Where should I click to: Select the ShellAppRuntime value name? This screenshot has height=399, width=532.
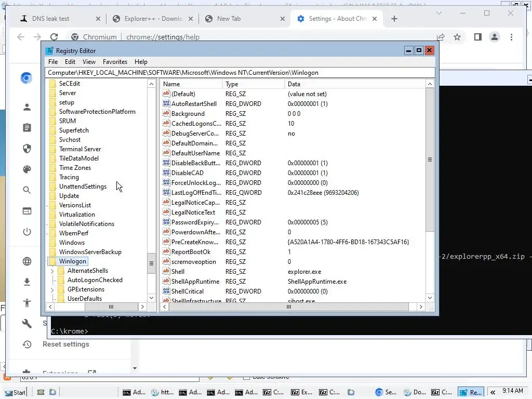click(195, 282)
